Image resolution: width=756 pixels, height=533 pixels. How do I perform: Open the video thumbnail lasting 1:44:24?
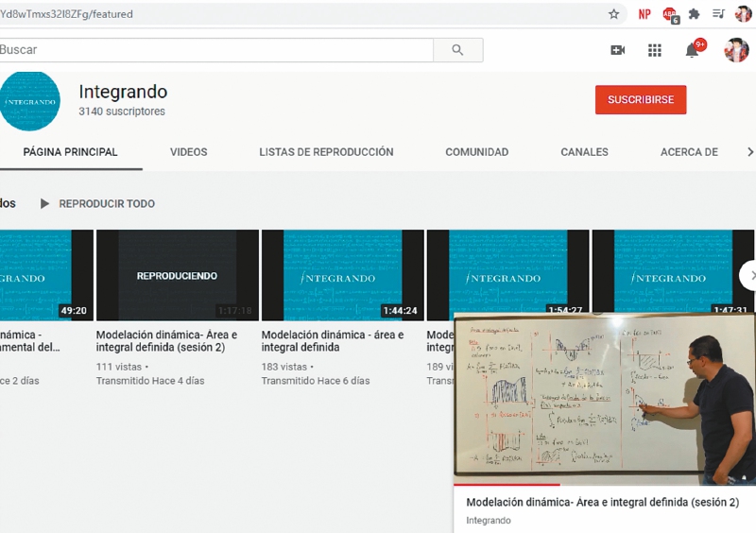tap(343, 275)
